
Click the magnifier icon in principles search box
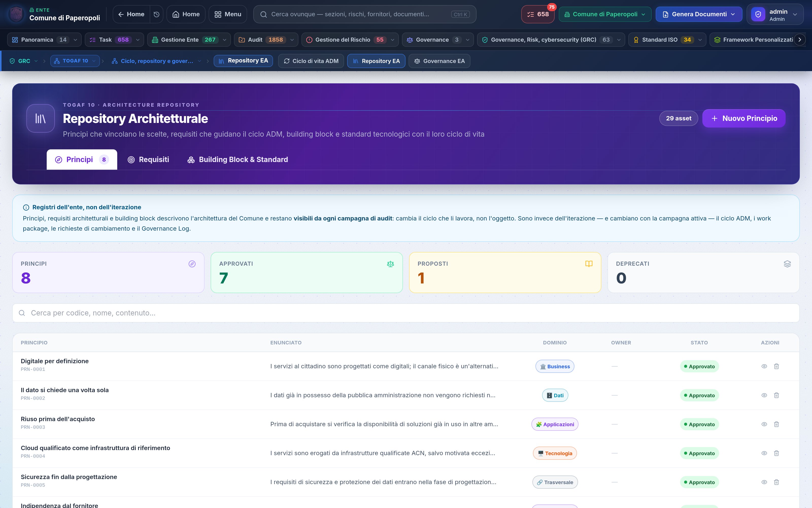coord(22,313)
